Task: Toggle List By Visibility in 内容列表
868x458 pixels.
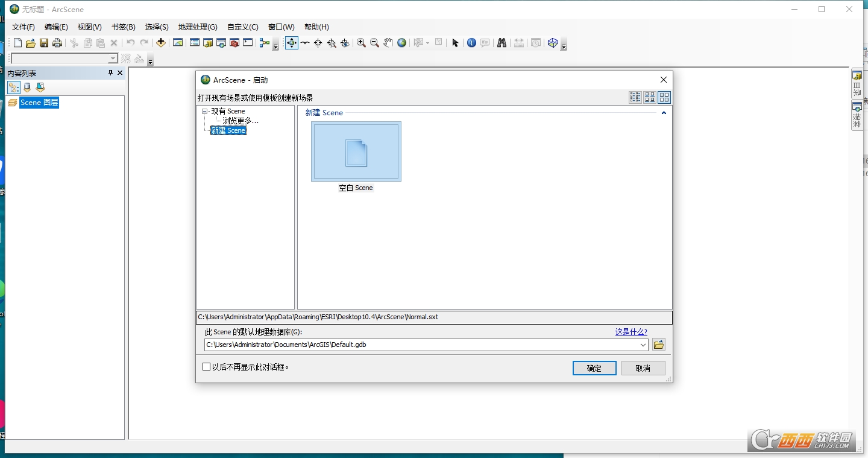Action: (40, 88)
